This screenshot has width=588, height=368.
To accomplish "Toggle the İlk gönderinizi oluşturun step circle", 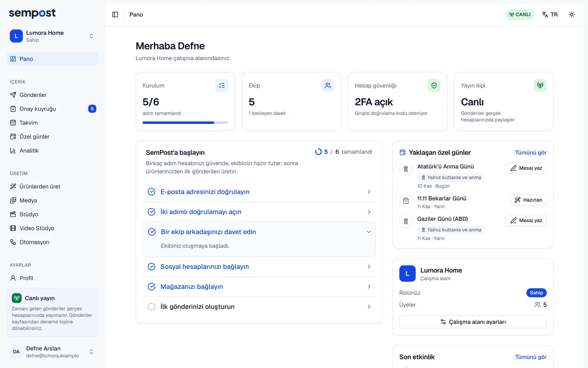I will tap(151, 307).
